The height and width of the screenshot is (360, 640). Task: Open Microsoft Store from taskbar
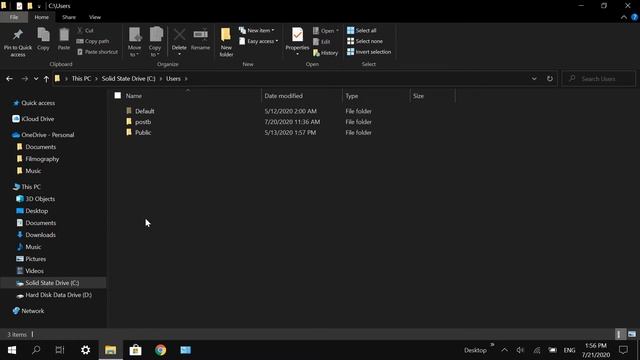[x=136, y=350]
